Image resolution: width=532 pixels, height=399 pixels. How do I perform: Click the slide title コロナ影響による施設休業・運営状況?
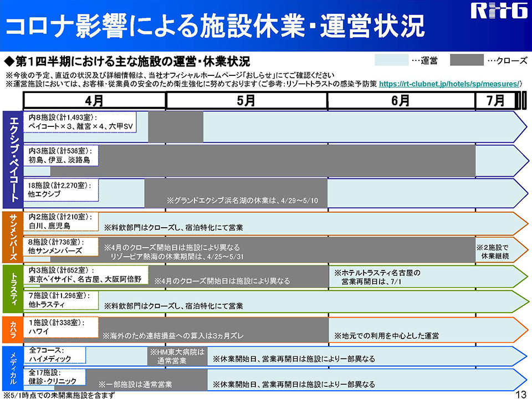215,26
